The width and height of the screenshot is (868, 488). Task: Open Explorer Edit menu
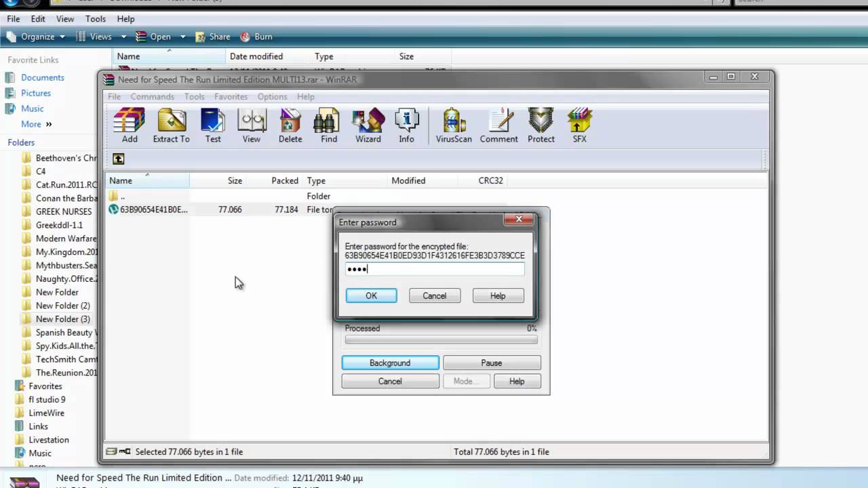[x=38, y=19]
